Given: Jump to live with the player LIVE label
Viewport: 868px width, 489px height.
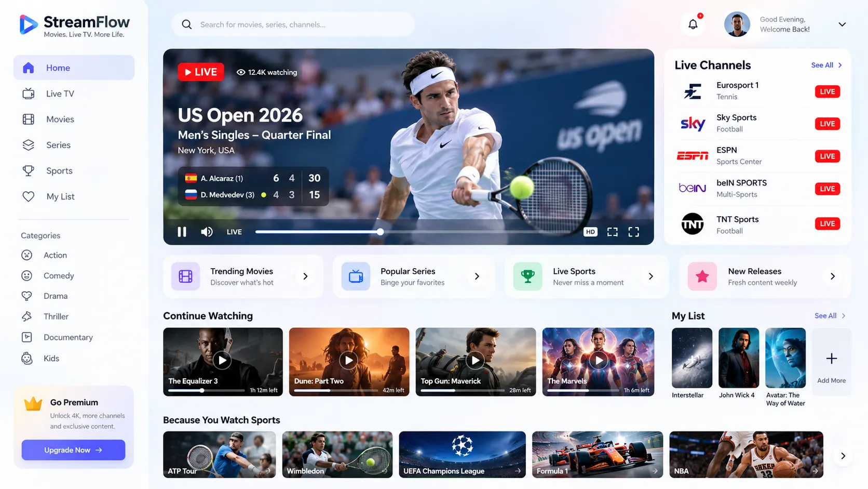Looking at the screenshot, I should pyautogui.click(x=234, y=232).
